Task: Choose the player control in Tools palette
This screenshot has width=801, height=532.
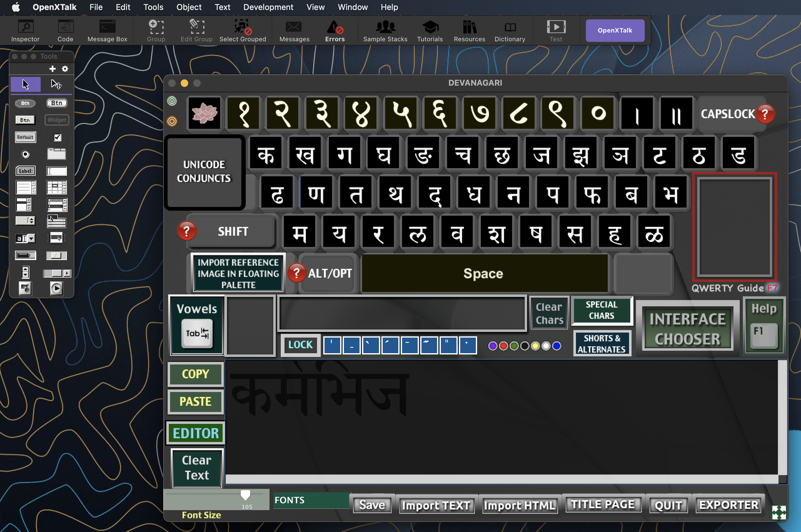Action: pyautogui.click(x=56, y=289)
